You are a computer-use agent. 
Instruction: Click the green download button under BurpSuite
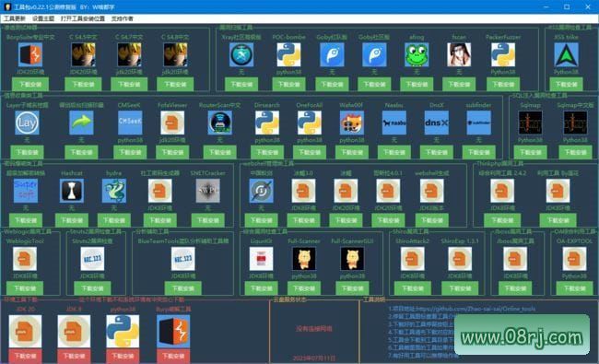30,84
